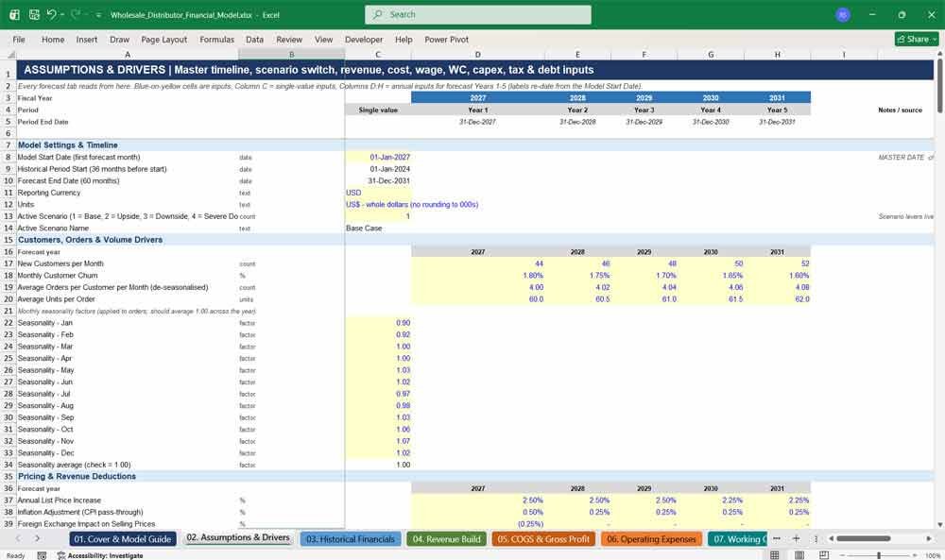Viewport: 945px width, 560px height.
Task: Click the previous sheet navigation arrow
Action: [x=18, y=538]
